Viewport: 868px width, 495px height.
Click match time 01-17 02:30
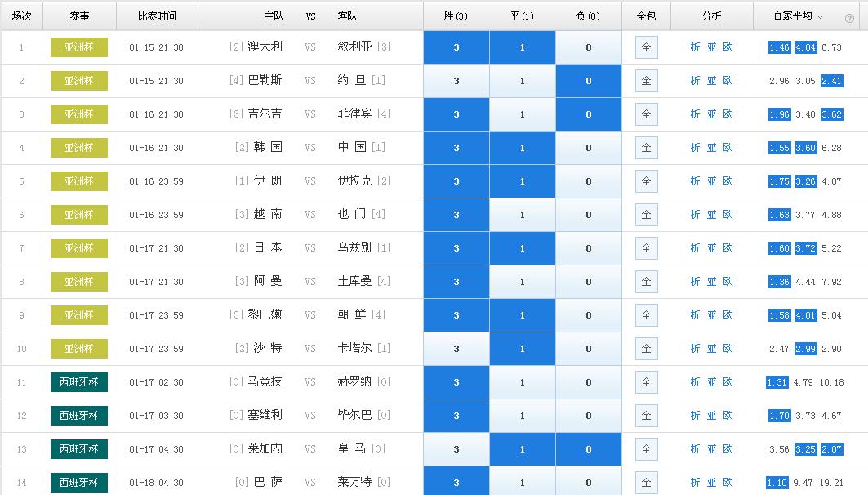[x=156, y=382]
